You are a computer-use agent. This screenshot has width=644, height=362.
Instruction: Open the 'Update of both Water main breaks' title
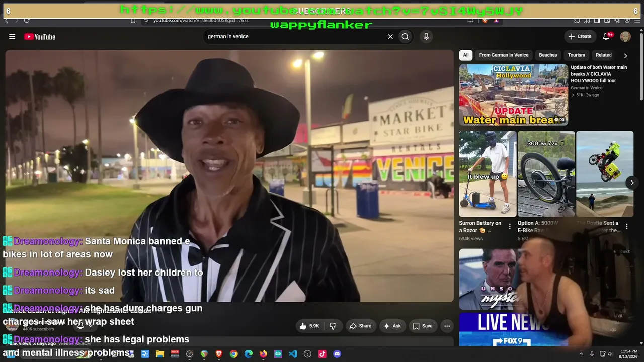coord(599,74)
